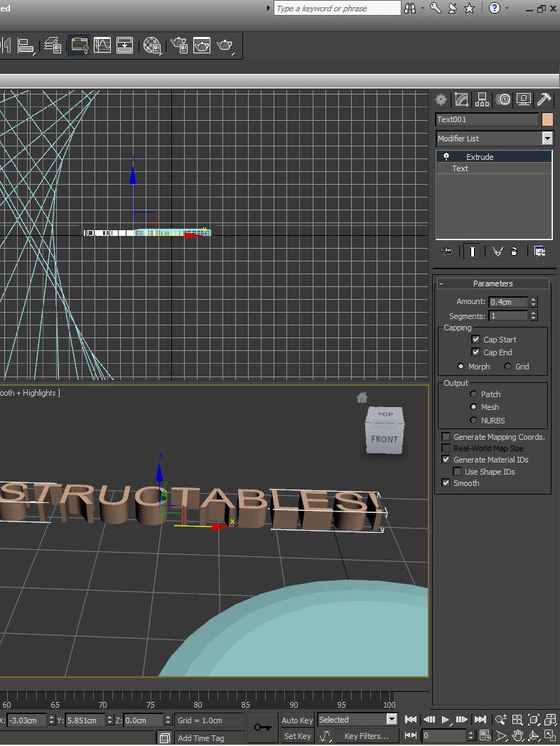This screenshot has width=560, height=746.
Task: Play the animation
Action: 446,720
